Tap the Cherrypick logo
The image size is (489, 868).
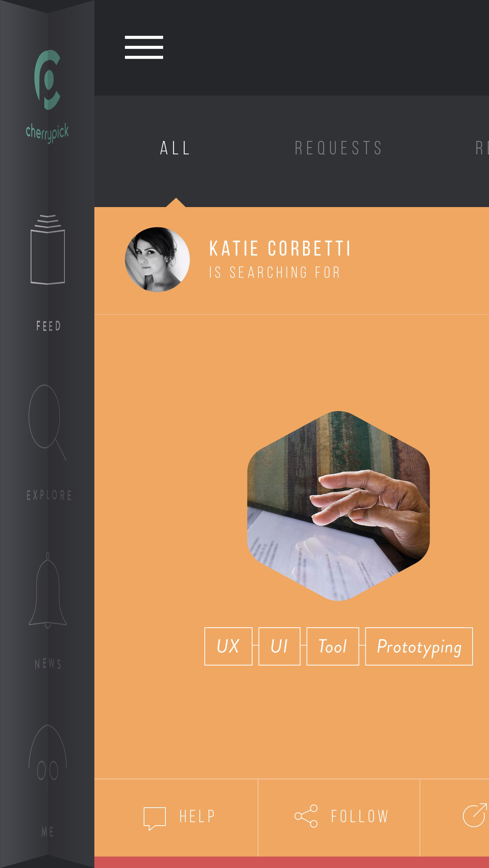(x=47, y=96)
